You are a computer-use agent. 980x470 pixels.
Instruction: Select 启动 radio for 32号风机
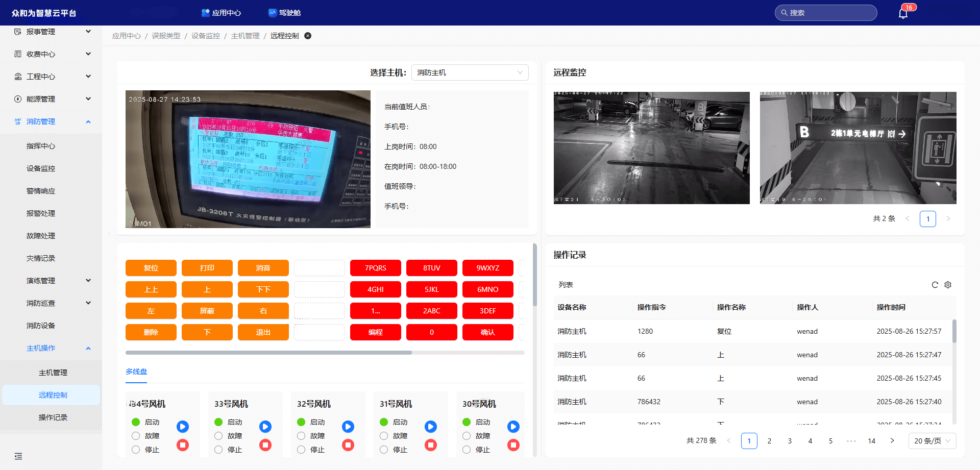[x=301, y=422]
